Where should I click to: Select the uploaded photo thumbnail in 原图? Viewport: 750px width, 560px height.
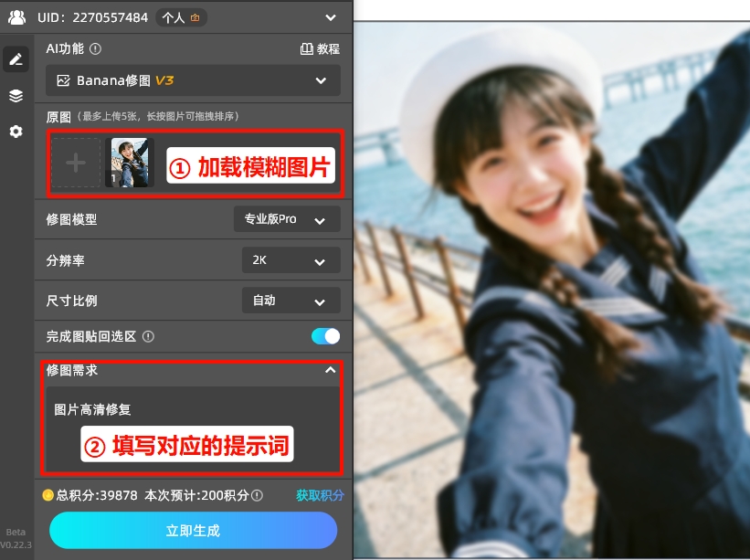129,163
